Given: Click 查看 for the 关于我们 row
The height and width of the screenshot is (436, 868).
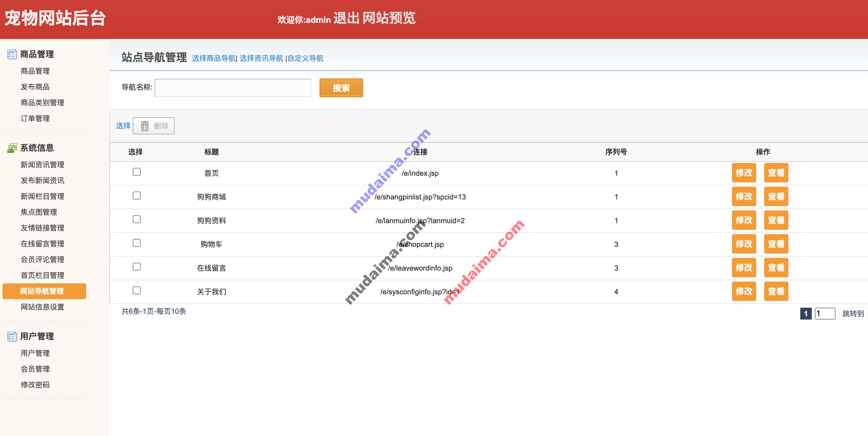Looking at the screenshot, I should pos(776,291).
